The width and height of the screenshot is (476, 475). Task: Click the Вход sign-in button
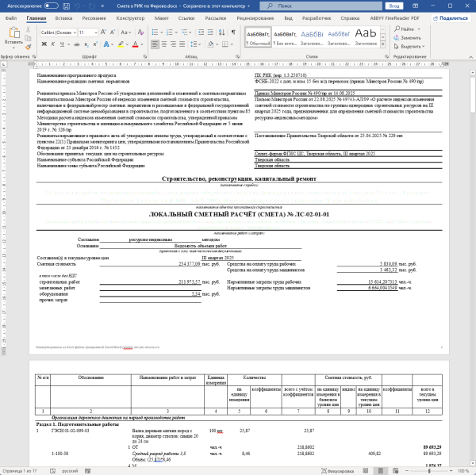point(394,6)
